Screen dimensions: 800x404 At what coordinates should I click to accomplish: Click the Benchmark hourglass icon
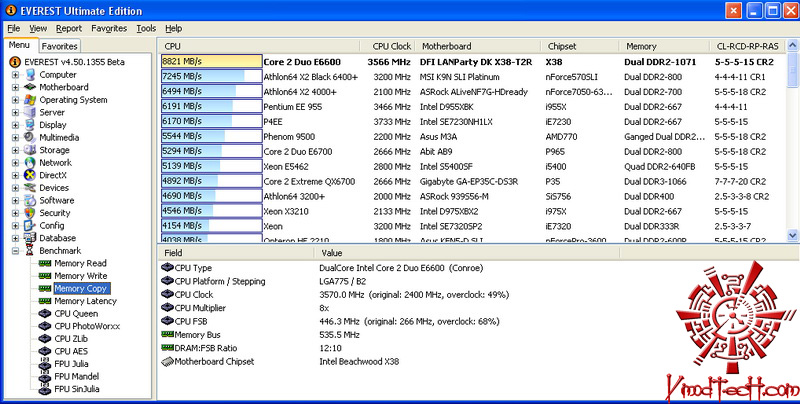pyautogui.click(x=30, y=250)
